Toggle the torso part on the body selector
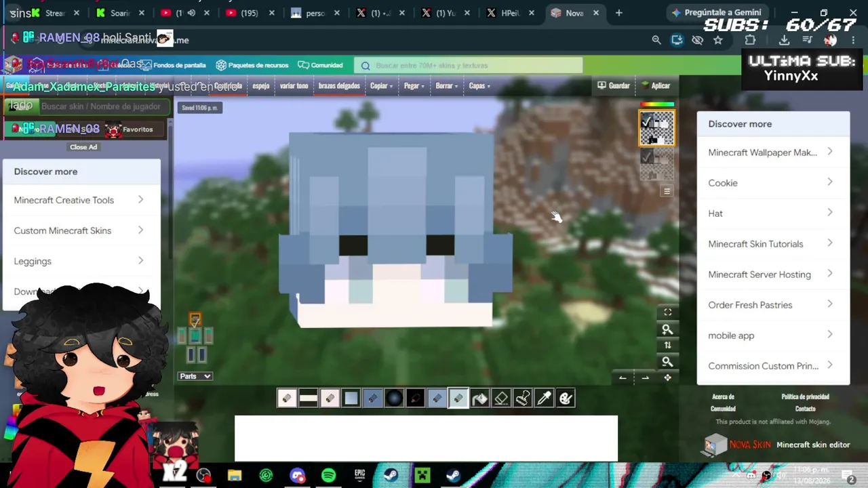 click(195, 335)
